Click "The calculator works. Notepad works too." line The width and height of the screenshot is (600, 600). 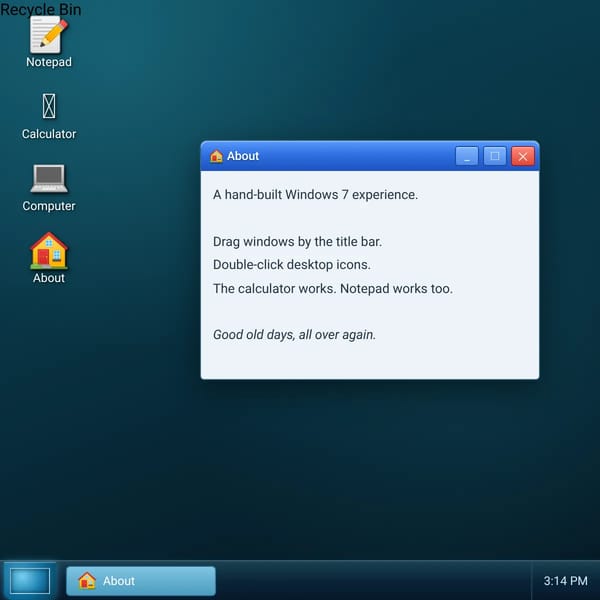[333, 289]
